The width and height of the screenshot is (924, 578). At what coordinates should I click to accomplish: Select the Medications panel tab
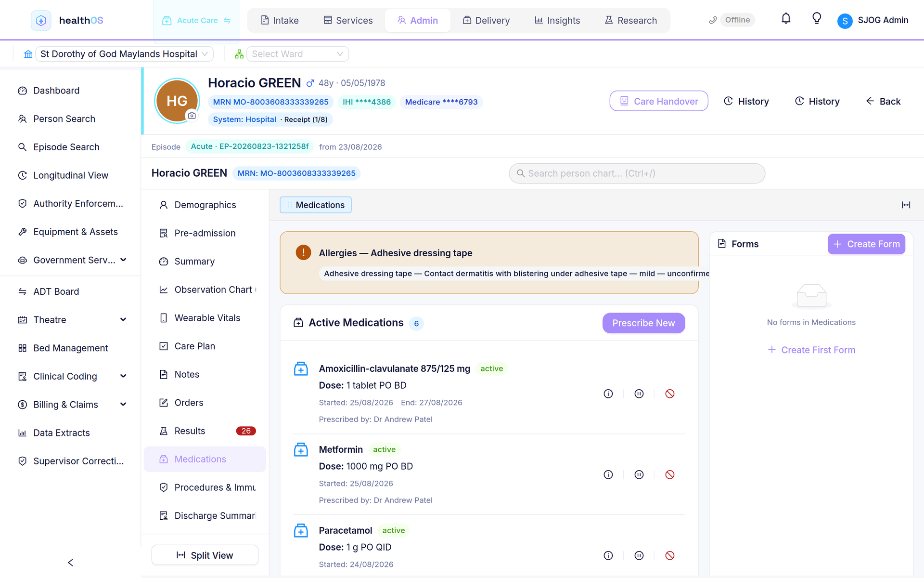pos(316,205)
